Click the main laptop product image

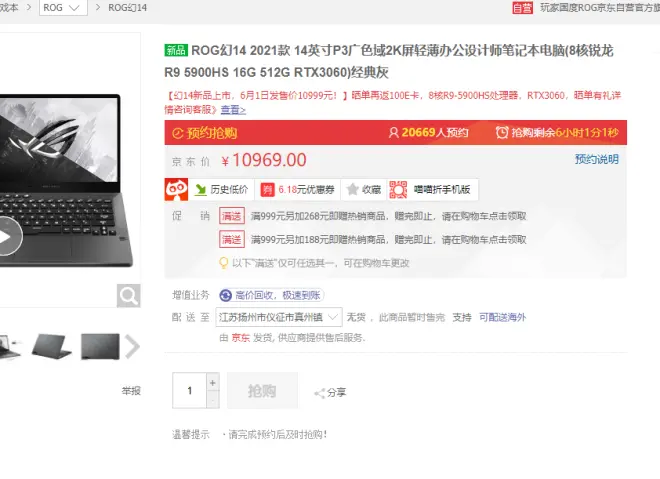coord(67,181)
